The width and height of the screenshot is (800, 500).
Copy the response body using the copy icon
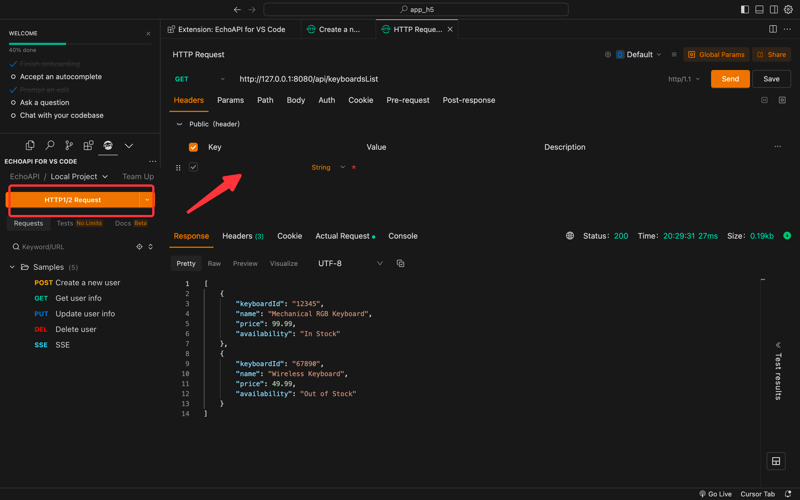click(400, 264)
